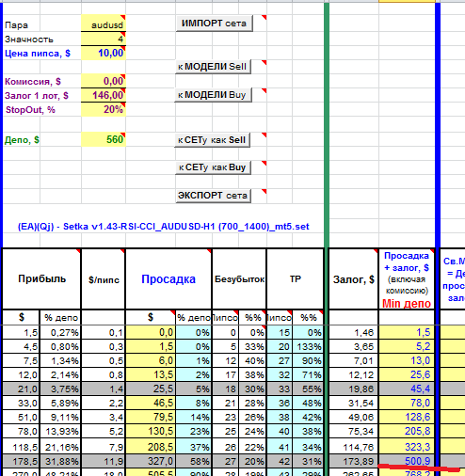Select min deposit cell 323,3
The image size is (465, 476).
pyautogui.click(x=407, y=447)
